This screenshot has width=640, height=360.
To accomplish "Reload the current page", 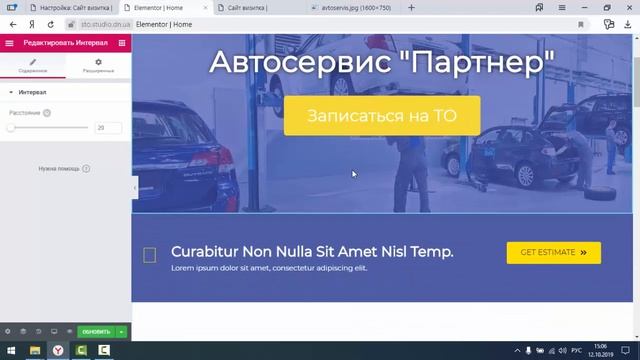I will coord(51,24).
